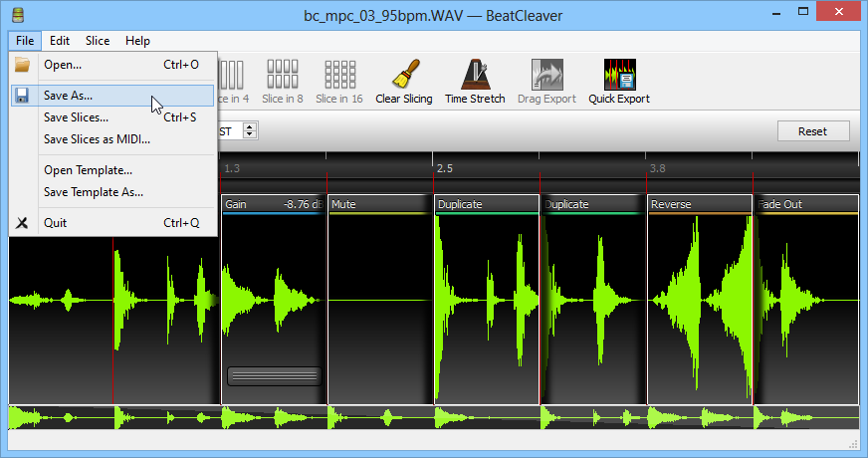Select the Reverse slice header

[700, 204]
